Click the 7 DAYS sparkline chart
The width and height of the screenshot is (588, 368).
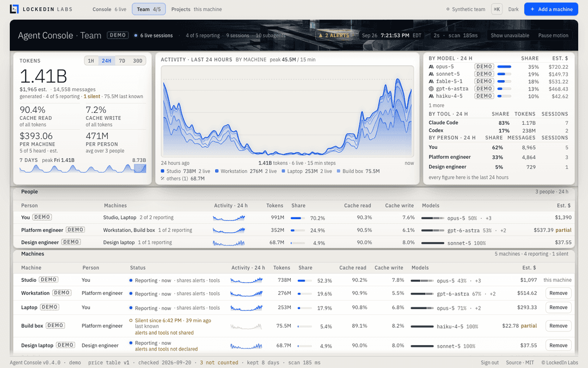83,168
